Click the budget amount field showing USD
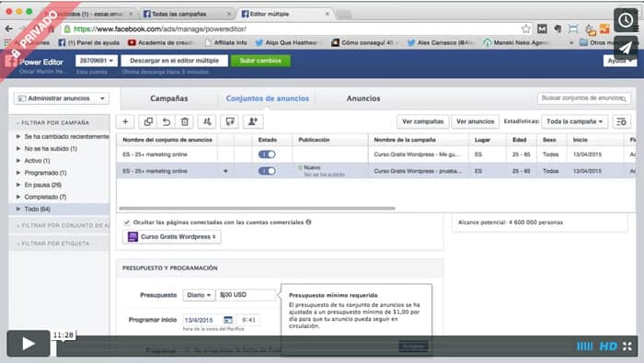This screenshot has height=363, width=644. 246,295
